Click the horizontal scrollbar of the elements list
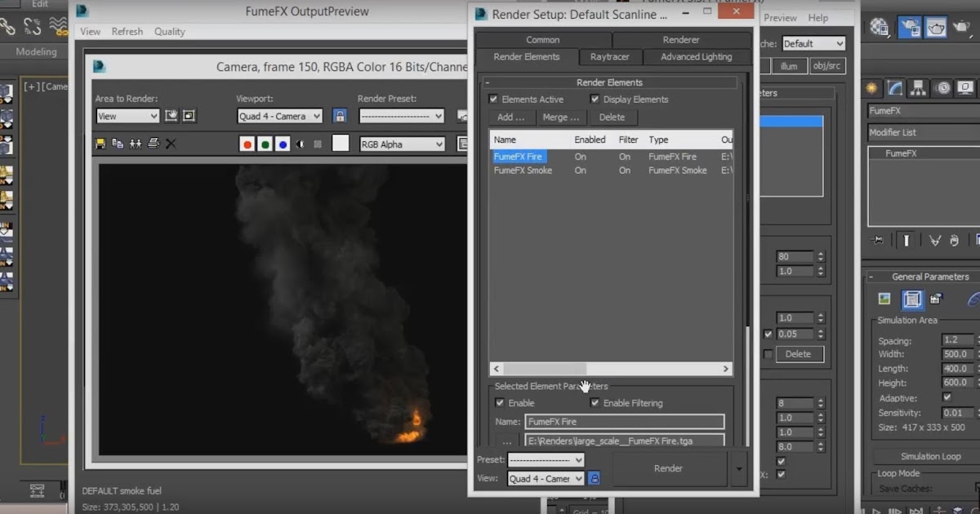The height and width of the screenshot is (514, 980). tap(611, 369)
